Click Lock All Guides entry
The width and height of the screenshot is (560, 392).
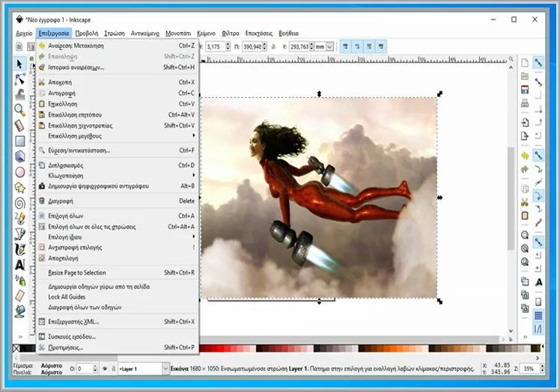117,297
